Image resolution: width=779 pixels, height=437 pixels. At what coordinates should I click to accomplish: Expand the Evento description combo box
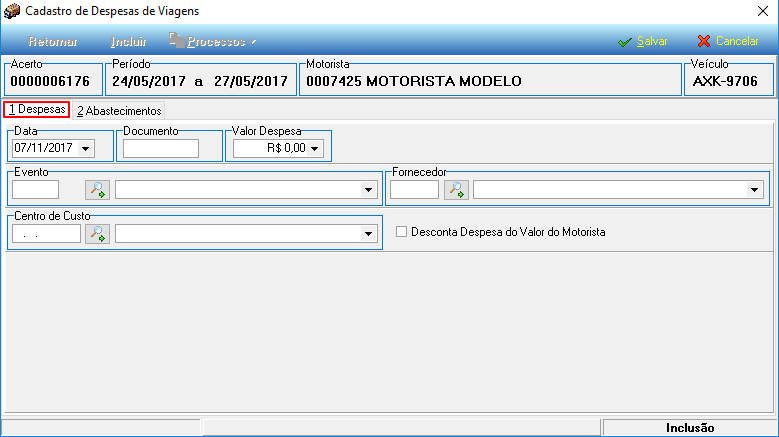coord(368,190)
